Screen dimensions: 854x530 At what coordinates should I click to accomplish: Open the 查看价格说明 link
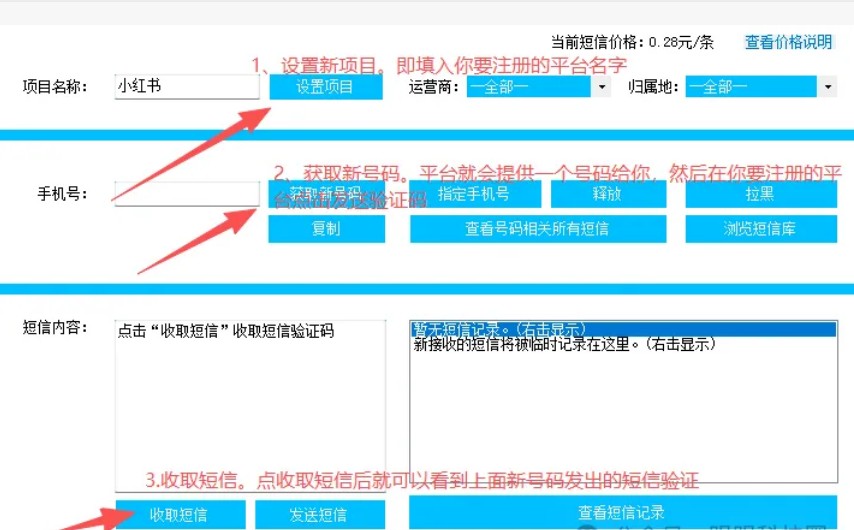788,42
